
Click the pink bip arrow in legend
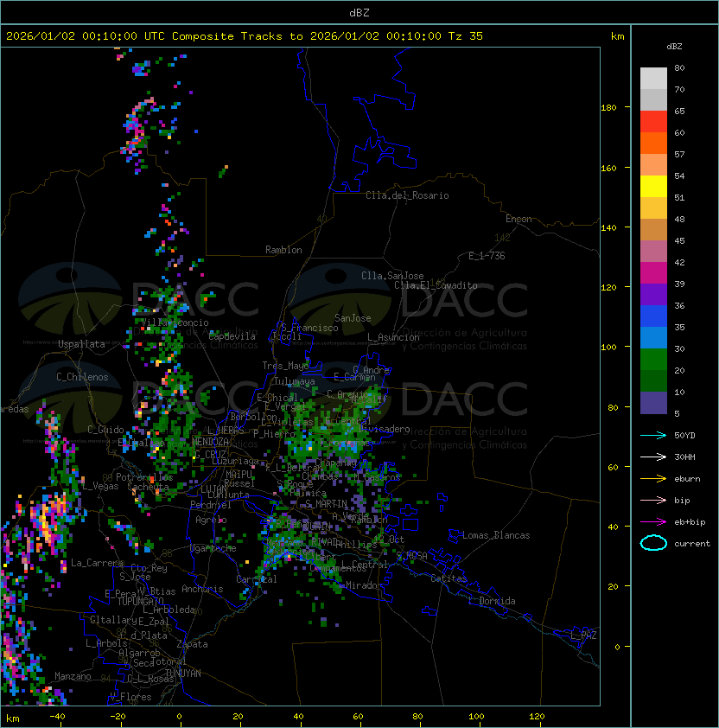(x=653, y=500)
